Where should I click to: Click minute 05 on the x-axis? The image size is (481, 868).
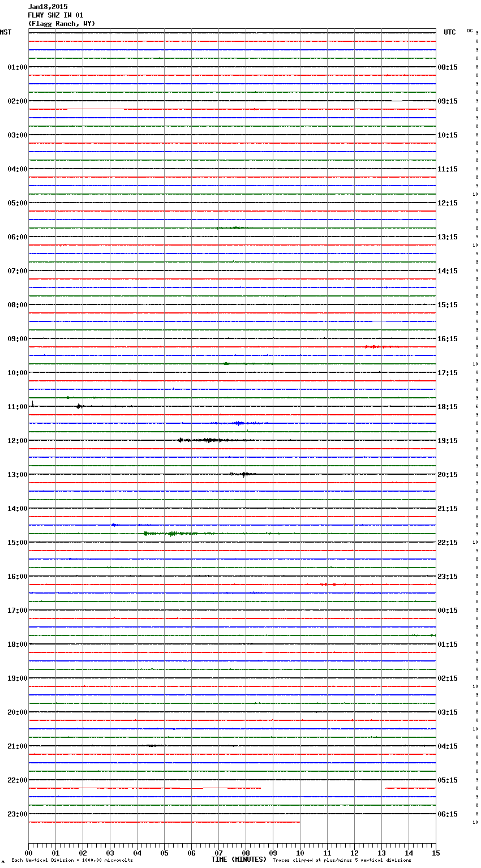click(x=164, y=853)
